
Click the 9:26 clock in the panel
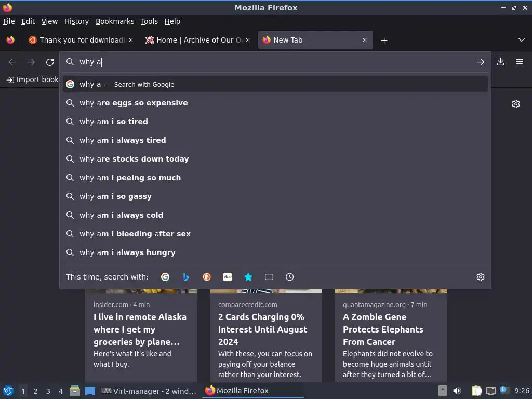pos(522,391)
